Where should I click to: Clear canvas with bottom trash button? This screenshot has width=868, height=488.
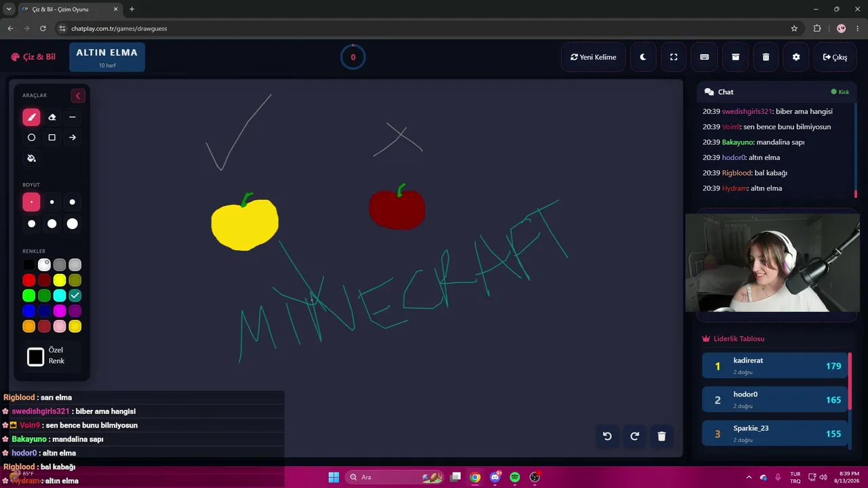[x=662, y=436]
